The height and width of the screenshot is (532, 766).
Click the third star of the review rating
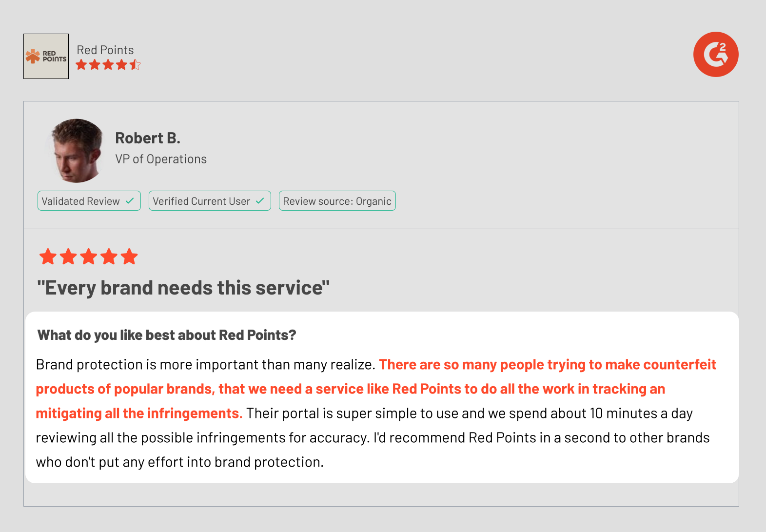coord(89,256)
